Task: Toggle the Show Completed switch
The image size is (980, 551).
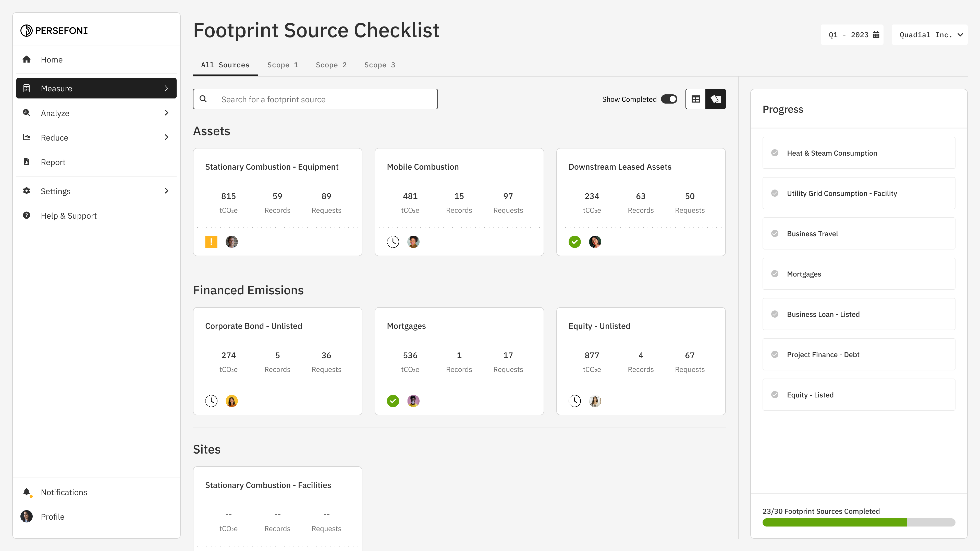Action: [x=669, y=99]
